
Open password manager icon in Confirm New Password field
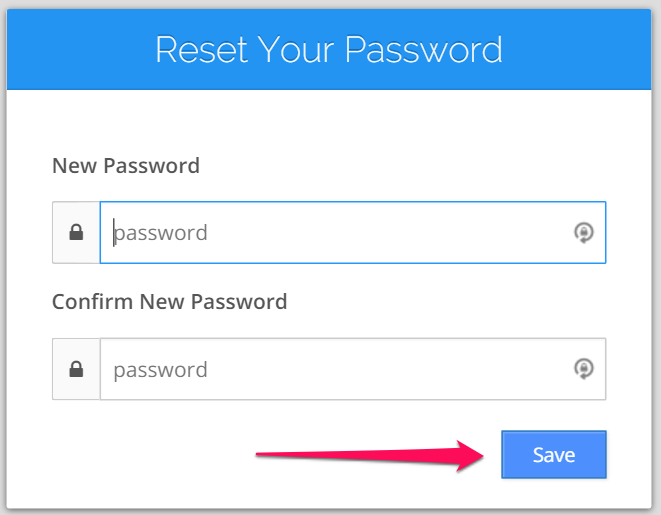click(583, 369)
